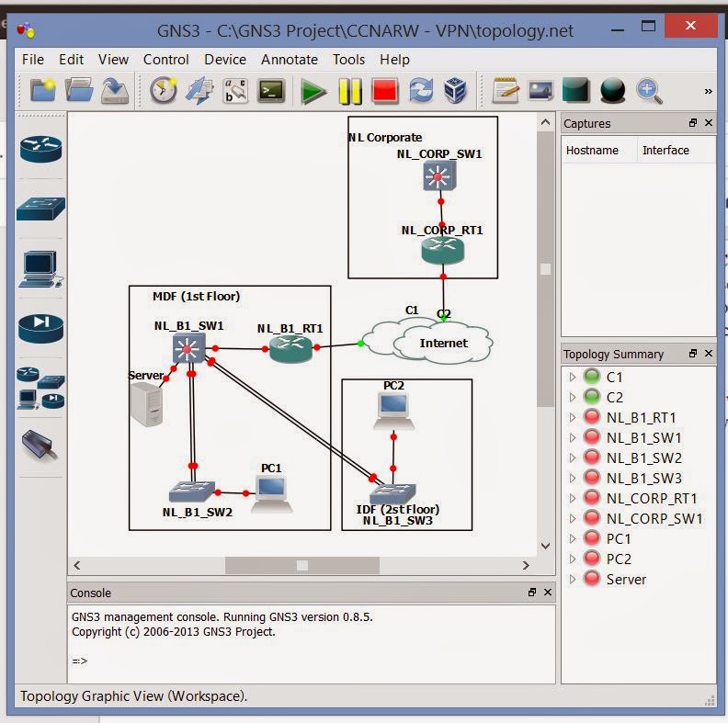728x723 pixels.
Task: Pause all devices with yellow button
Action: 350,92
